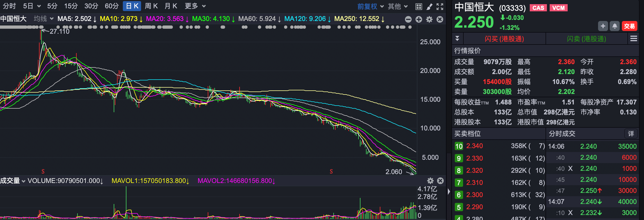Image resolution: width=644 pixels, height=220 pixels.
Task: Open the chart layout grid icon
Action: [419, 7]
